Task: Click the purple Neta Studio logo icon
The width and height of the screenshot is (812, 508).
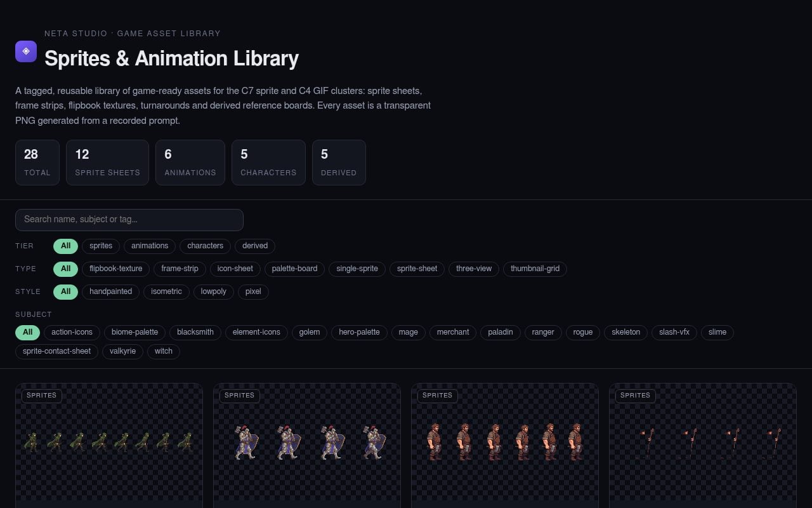Action: (26, 51)
